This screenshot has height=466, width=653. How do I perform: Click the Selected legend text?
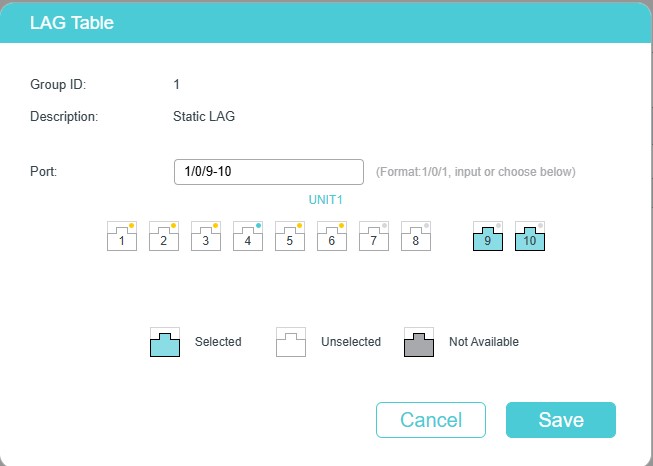218,342
